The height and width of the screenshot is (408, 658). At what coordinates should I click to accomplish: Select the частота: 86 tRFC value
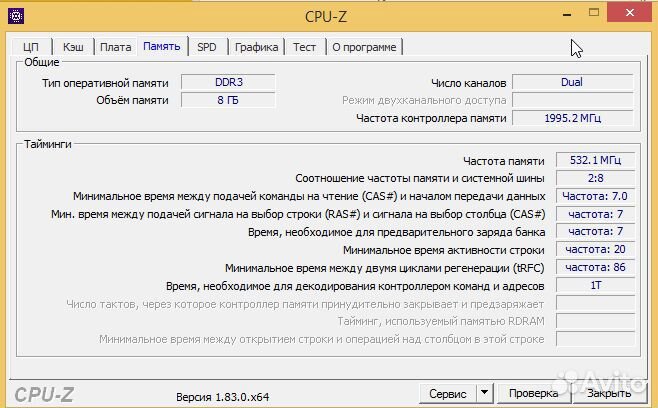[595, 267]
